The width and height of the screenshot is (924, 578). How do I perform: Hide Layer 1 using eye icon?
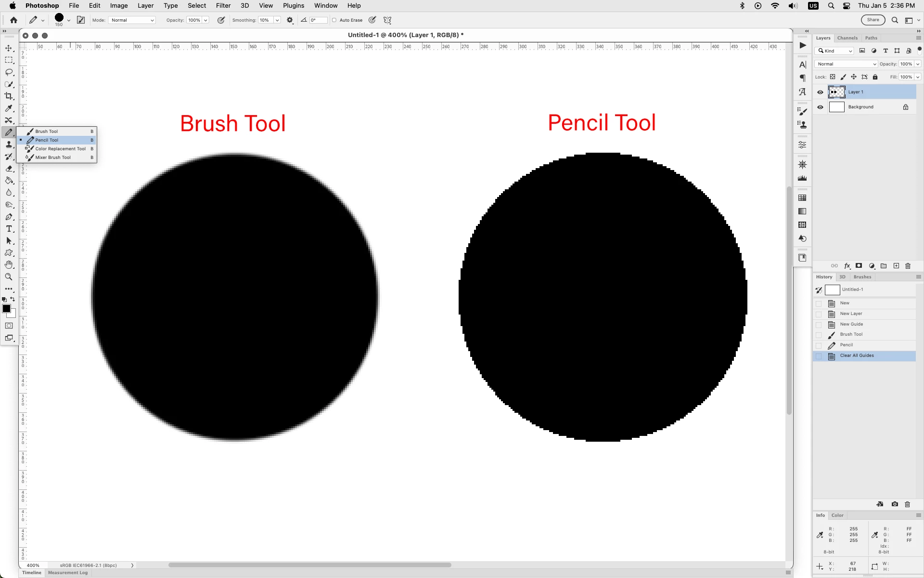(x=820, y=92)
